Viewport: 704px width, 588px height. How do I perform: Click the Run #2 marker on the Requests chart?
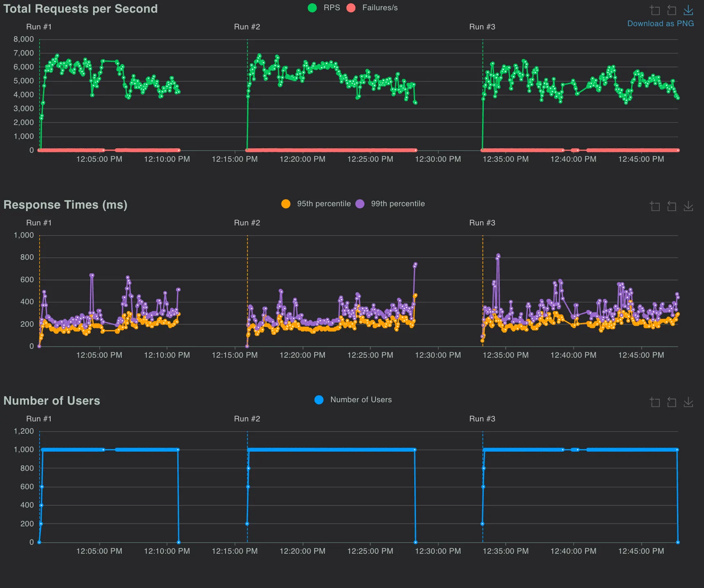pyautogui.click(x=247, y=27)
